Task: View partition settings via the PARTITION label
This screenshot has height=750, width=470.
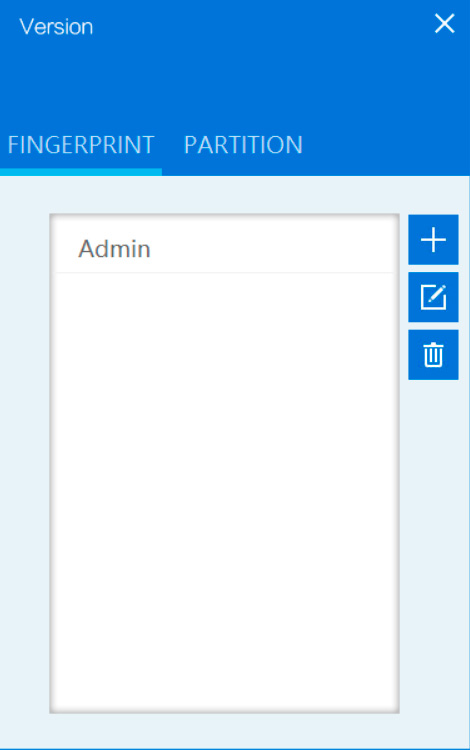Action: [243, 145]
